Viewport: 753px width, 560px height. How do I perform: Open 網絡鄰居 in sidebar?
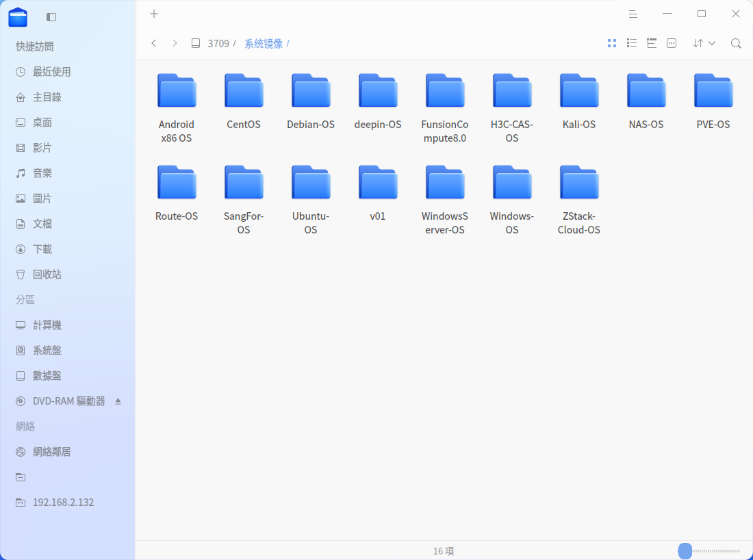point(67,452)
